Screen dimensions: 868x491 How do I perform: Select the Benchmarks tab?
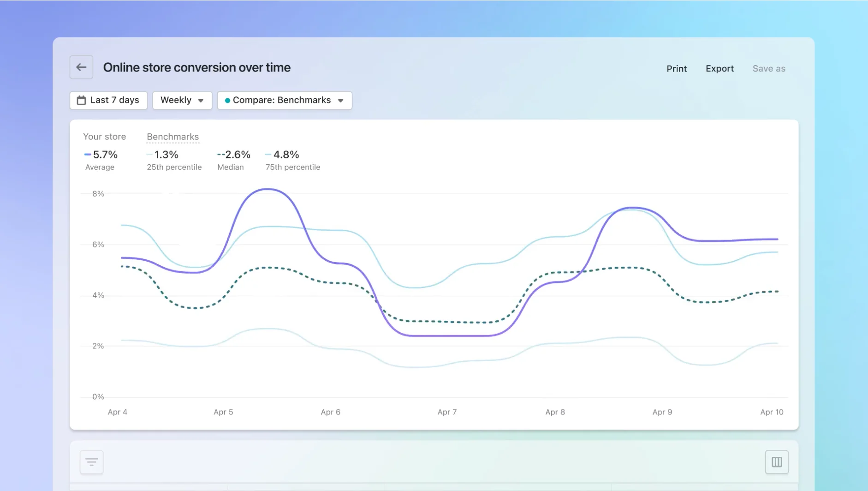tap(172, 137)
